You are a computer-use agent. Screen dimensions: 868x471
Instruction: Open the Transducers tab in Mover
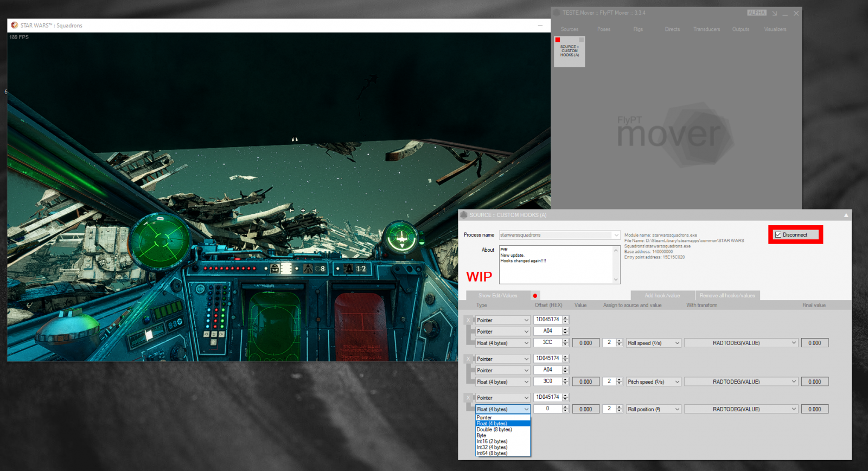(706, 29)
